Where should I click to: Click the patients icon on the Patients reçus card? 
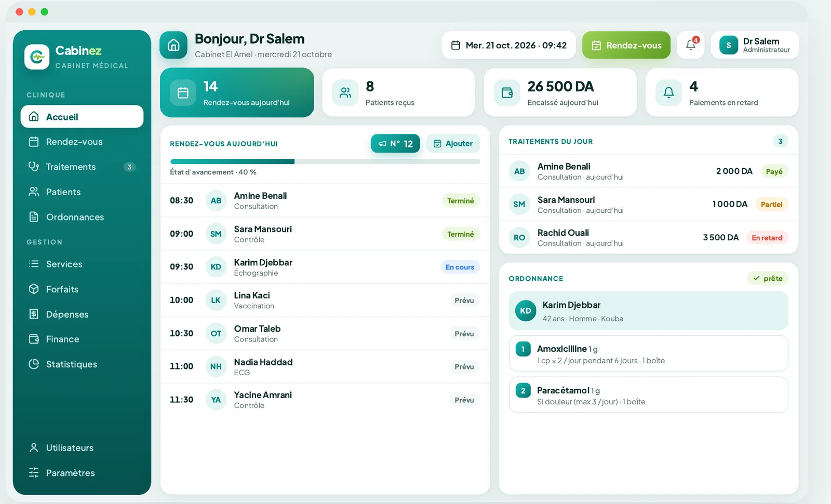(345, 93)
